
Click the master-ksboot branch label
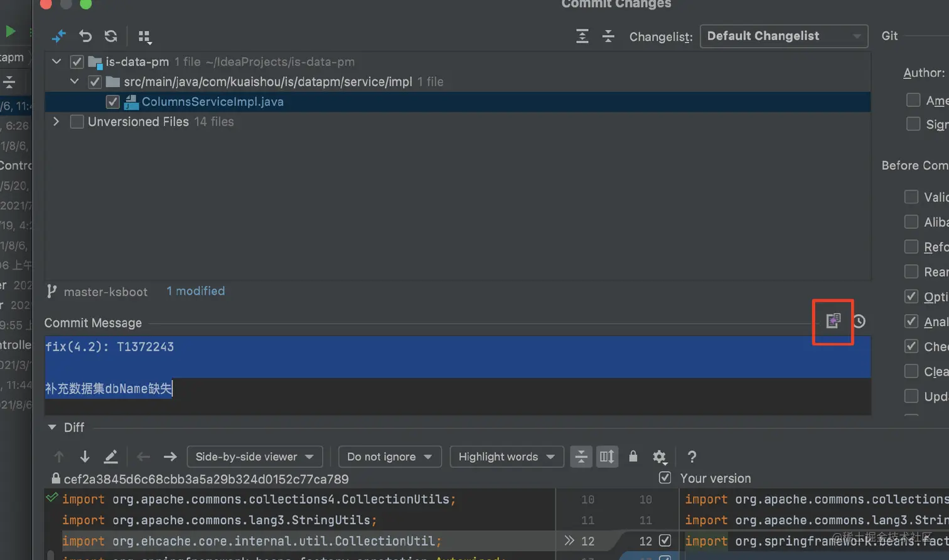pyautogui.click(x=105, y=292)
